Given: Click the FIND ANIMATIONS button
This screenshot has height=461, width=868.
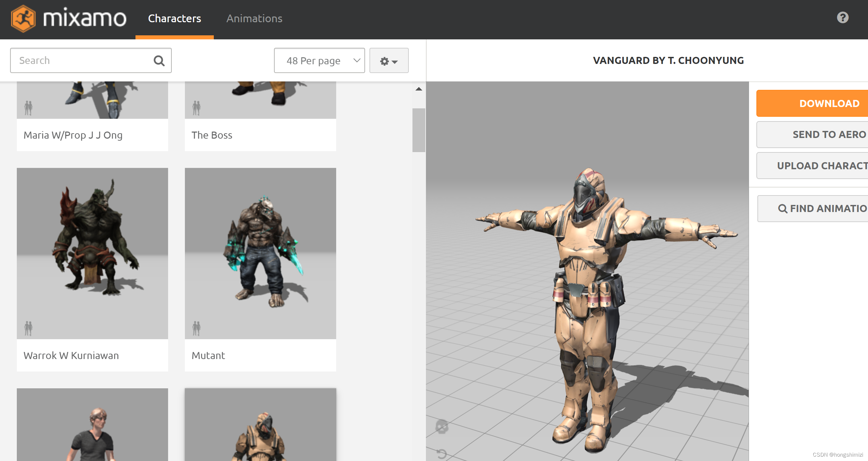Looking at the screenshot, I should point(822,208).
